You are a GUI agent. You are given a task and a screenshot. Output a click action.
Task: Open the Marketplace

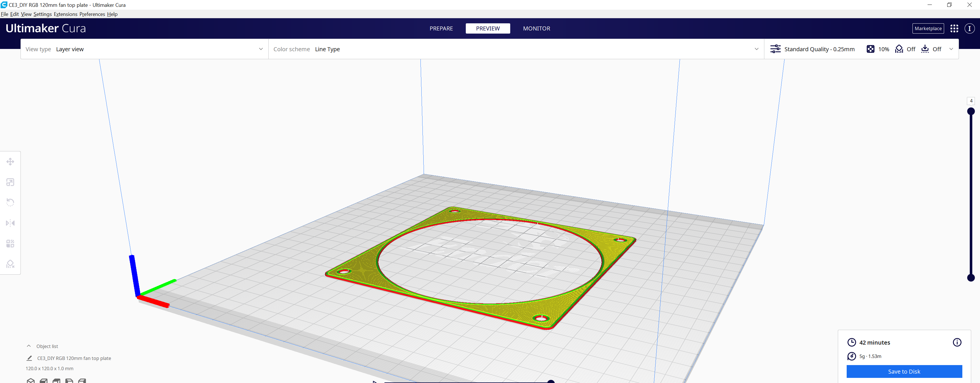pos(928,28)
